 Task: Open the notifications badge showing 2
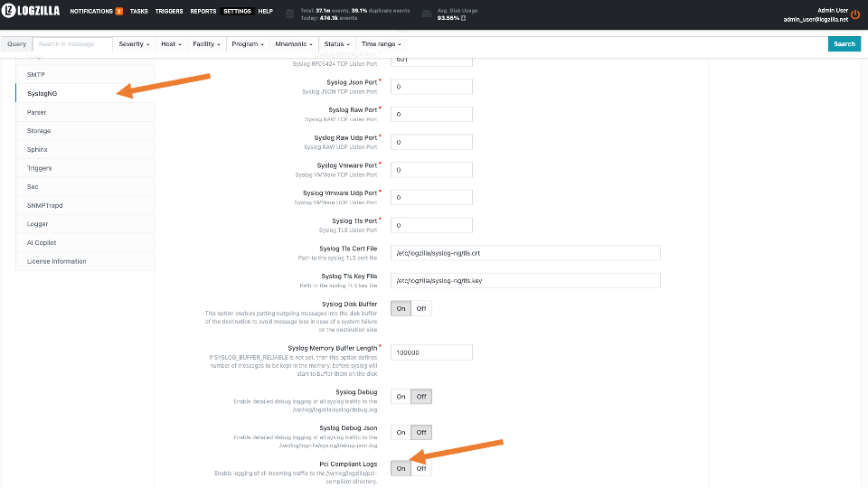(x=119, y=11)
